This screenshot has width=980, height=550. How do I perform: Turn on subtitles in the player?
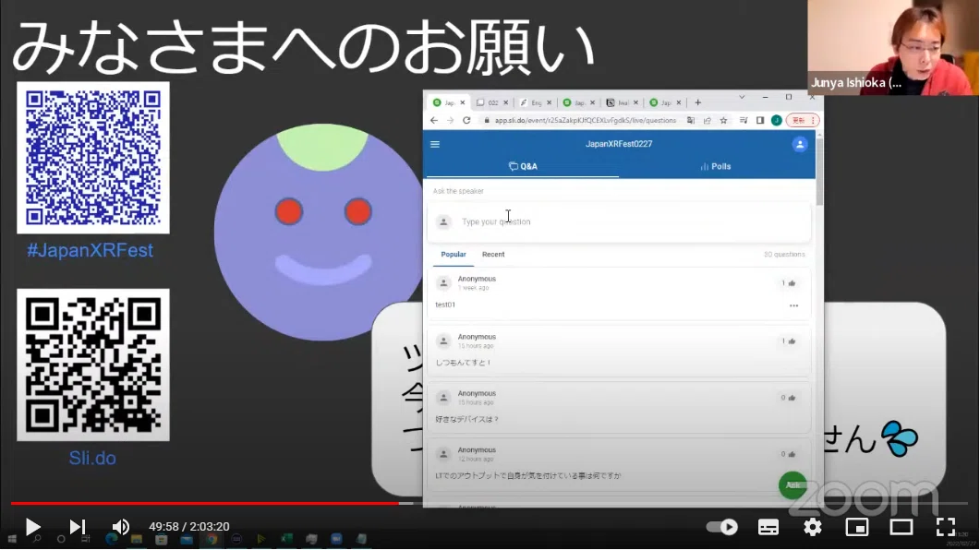(x=768, y=527)
